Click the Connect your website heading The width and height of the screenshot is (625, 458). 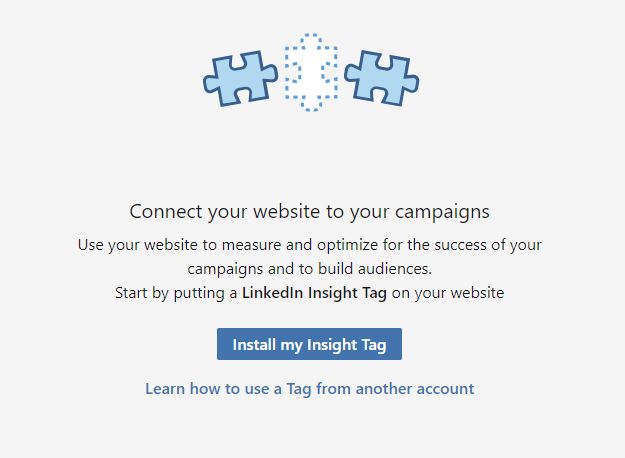tap(309, 212)
